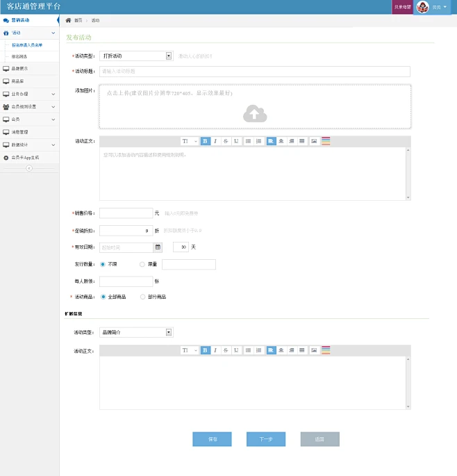Toggle bold in the upper 活动正文 editor
Viewport: 457px width, 476px height.
tap(205, 141)
